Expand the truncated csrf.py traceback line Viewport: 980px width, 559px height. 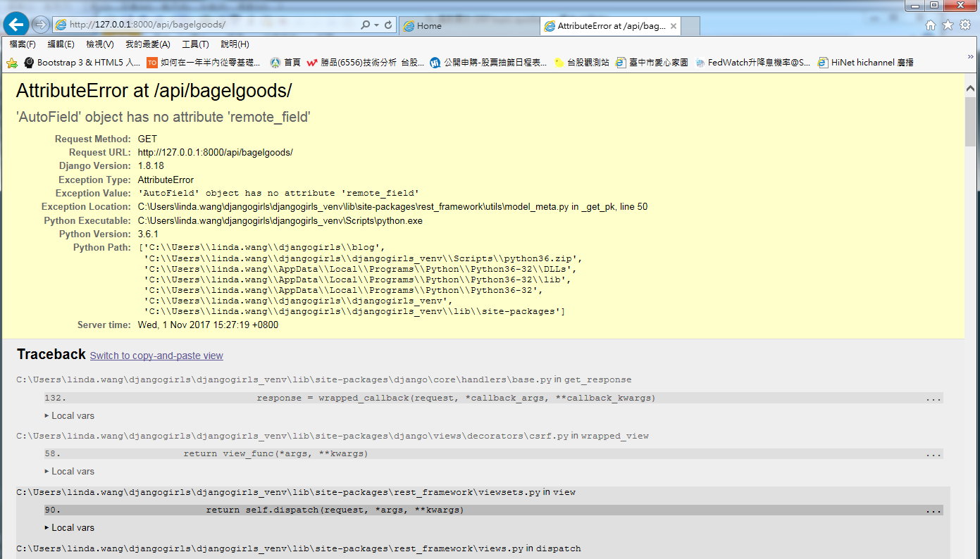pyautogui.click(x=935, y=453)
